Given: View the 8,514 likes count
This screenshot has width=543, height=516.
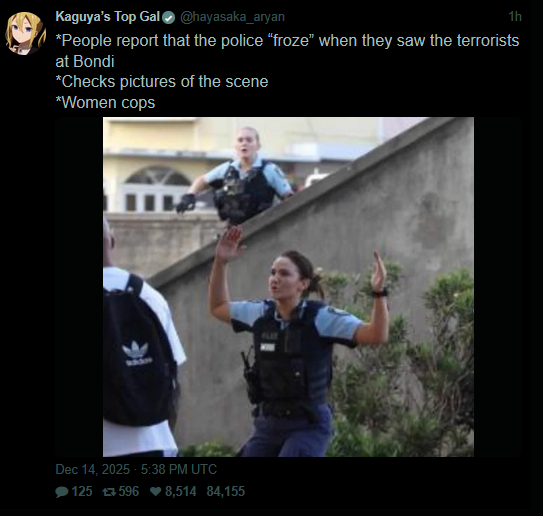Looking at the screenshot, I should [180, 492].
